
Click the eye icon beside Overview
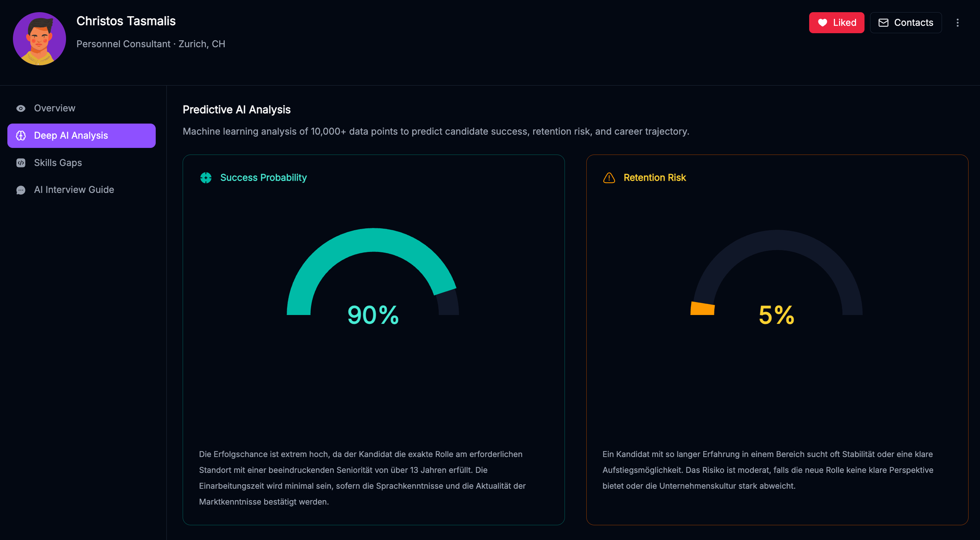pyautogui.click(x=21, y=108)
